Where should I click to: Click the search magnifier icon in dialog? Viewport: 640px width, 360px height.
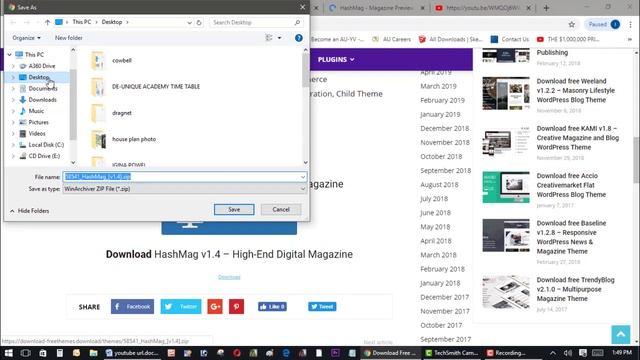(297, 22)
